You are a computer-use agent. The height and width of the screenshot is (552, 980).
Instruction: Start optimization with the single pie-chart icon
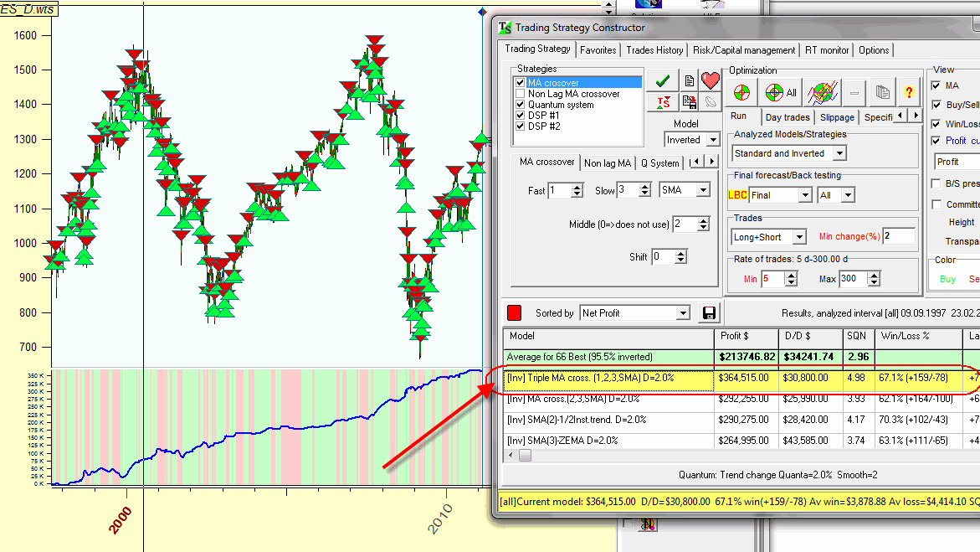tap(741, 91)
